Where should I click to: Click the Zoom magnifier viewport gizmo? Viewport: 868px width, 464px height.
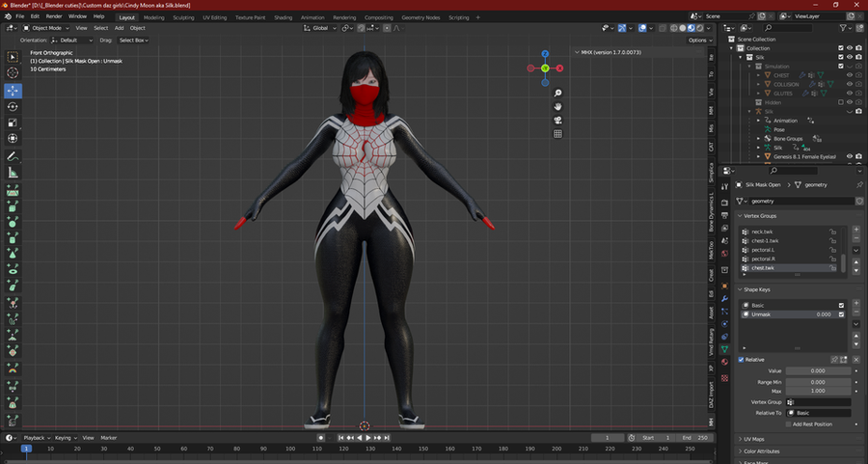[x=557, y=94]
